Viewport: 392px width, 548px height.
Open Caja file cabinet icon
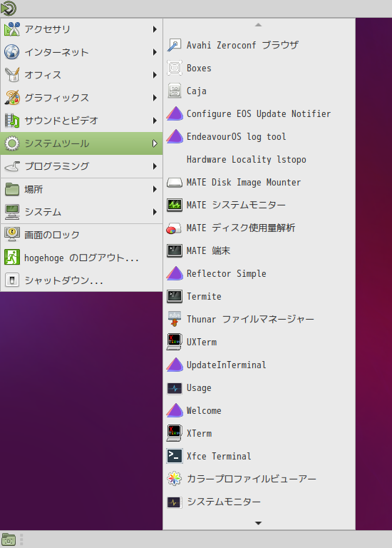point(174,91)
